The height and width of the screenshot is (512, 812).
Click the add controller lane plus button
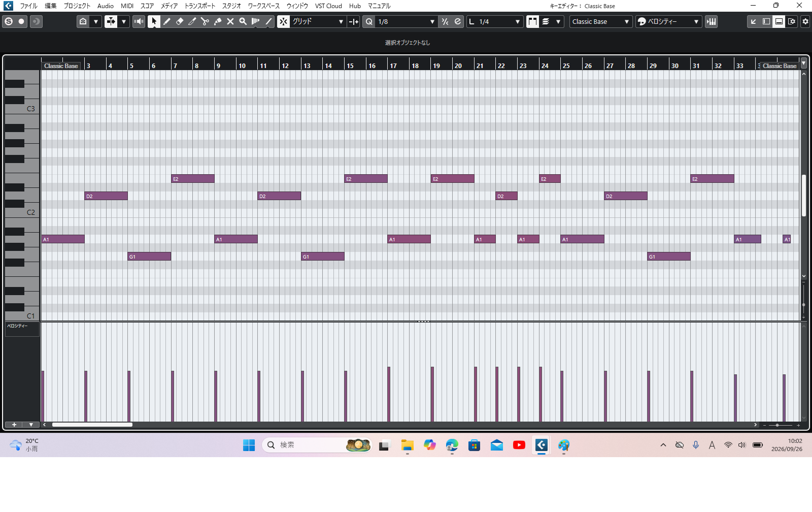point(14,425)
